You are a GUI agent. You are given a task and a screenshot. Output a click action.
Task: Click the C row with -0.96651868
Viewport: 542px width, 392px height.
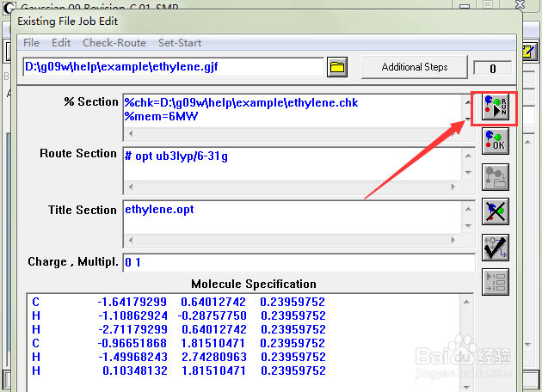tap(178, 343)
